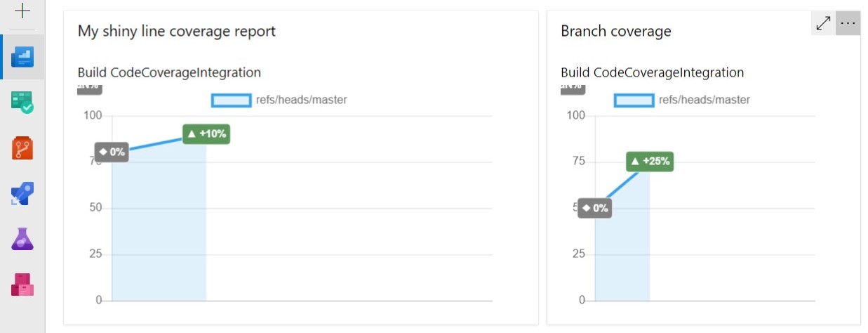Click the +10% data point badge

click(x=206, y=133)
